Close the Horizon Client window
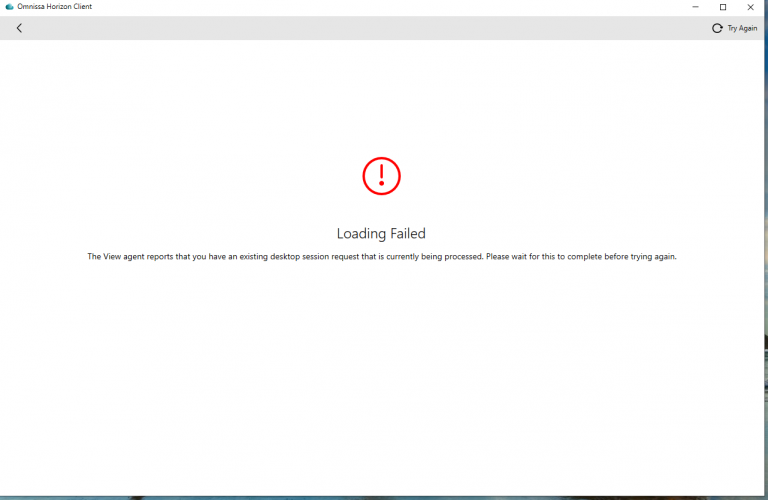768x500 pixels. [750, 7]
